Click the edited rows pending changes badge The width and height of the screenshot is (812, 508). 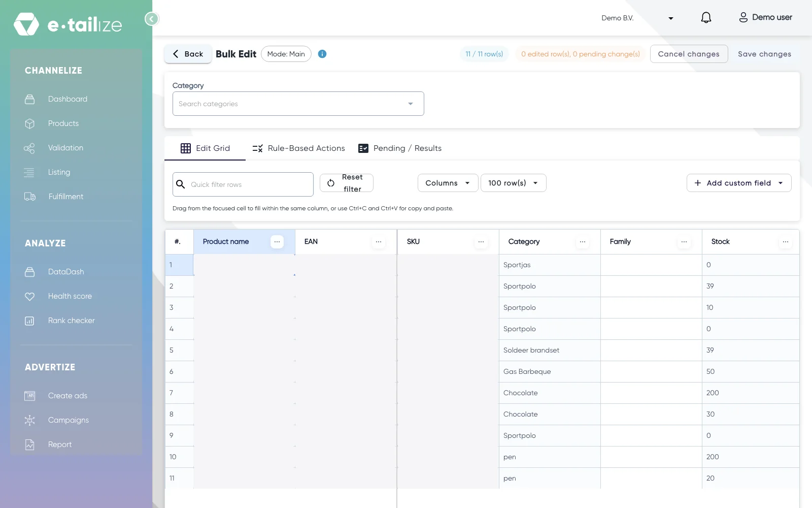point(581,54)
